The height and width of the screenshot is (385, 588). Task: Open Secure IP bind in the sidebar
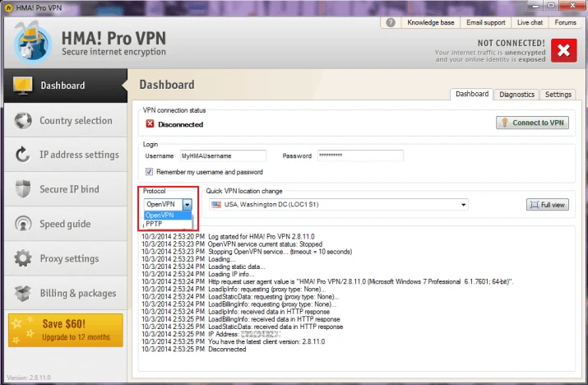(x=66, y=189)
